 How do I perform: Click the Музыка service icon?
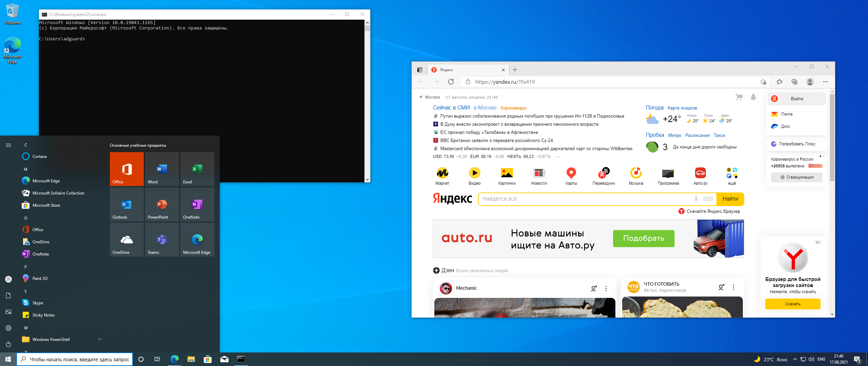click(636, 173)
